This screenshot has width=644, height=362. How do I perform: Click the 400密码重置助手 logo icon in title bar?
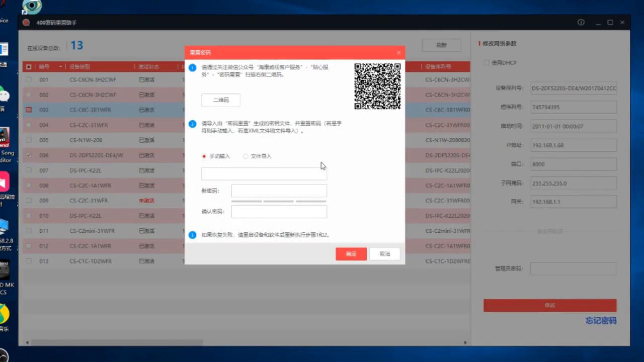[26, 22]
